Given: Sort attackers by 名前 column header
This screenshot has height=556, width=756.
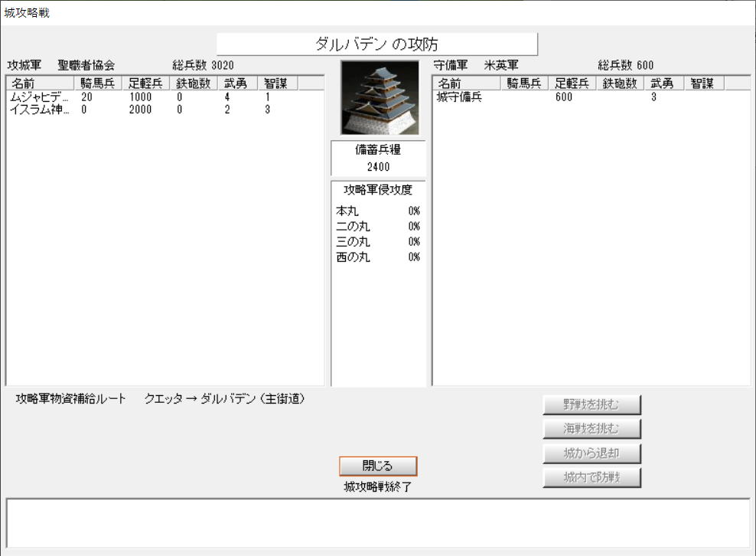Looking at the screenshot, I should pyautogui.click(x=40, y=83).
